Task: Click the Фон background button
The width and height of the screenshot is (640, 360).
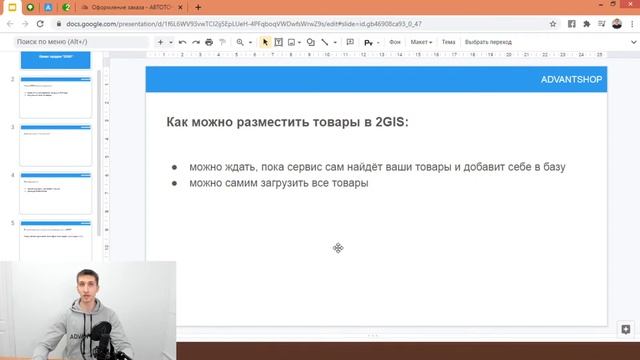Action: point(395,42)
